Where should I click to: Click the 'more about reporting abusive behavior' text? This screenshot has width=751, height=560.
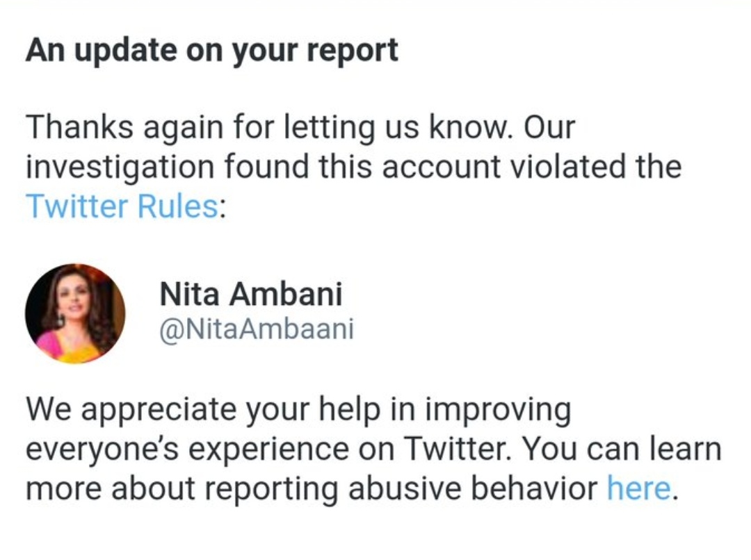[x=312, y=490]
